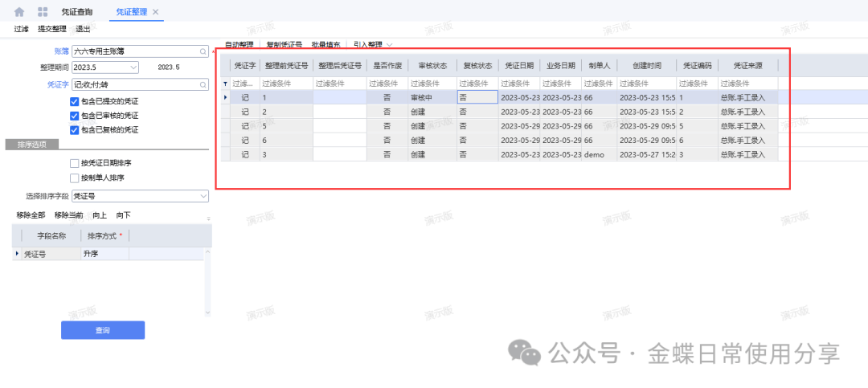Enable 按凭证日期排序 checkbox
This screenshot has width=868, height=388.
coord(75,163)
